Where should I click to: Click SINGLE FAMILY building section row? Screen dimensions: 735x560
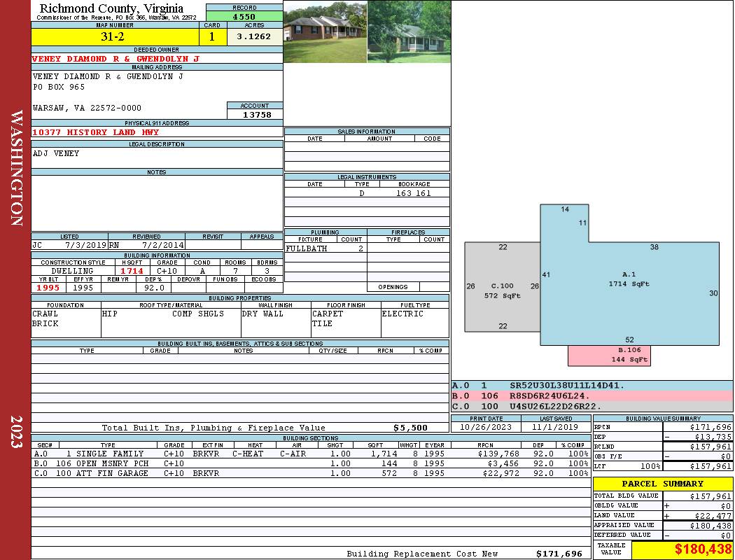click(310, 454)
